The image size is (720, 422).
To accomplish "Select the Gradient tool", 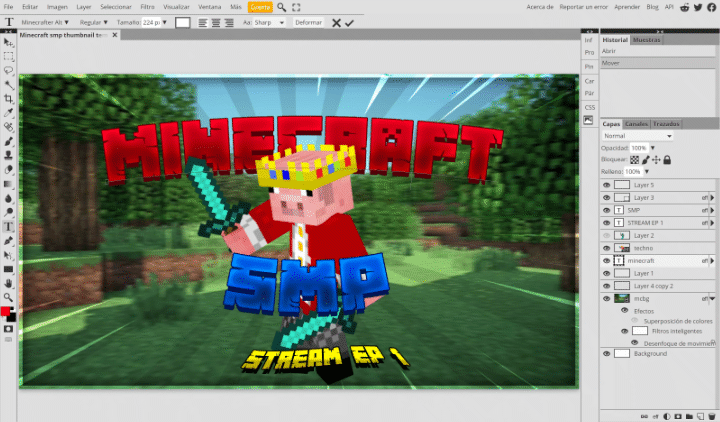I will [x=8, y=184].
